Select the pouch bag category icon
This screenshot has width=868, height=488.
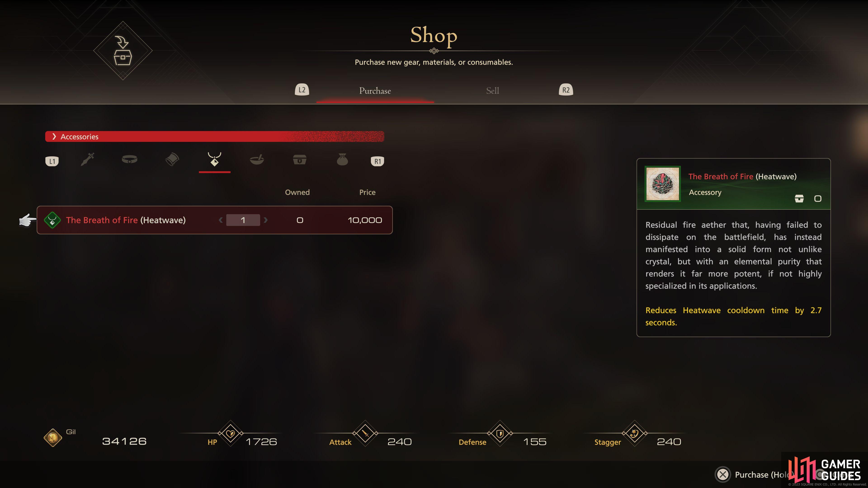[342, 159]
